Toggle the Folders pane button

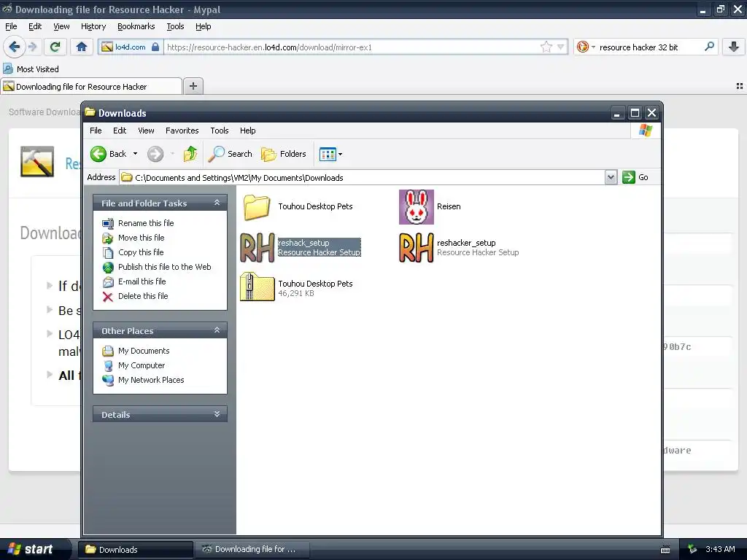pyautogui.click(x=284, y=154)
